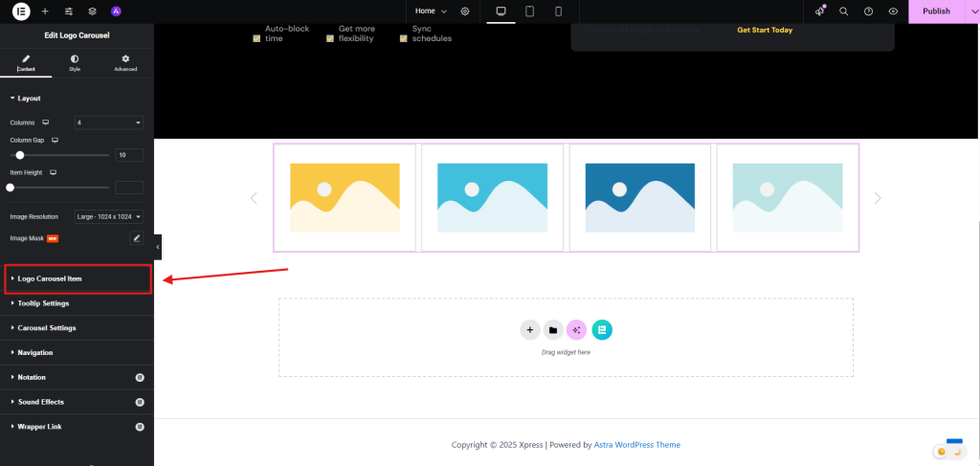Expand the Carousel Settings section
This screenshot has height=466, width=980.
coord(47,328)
